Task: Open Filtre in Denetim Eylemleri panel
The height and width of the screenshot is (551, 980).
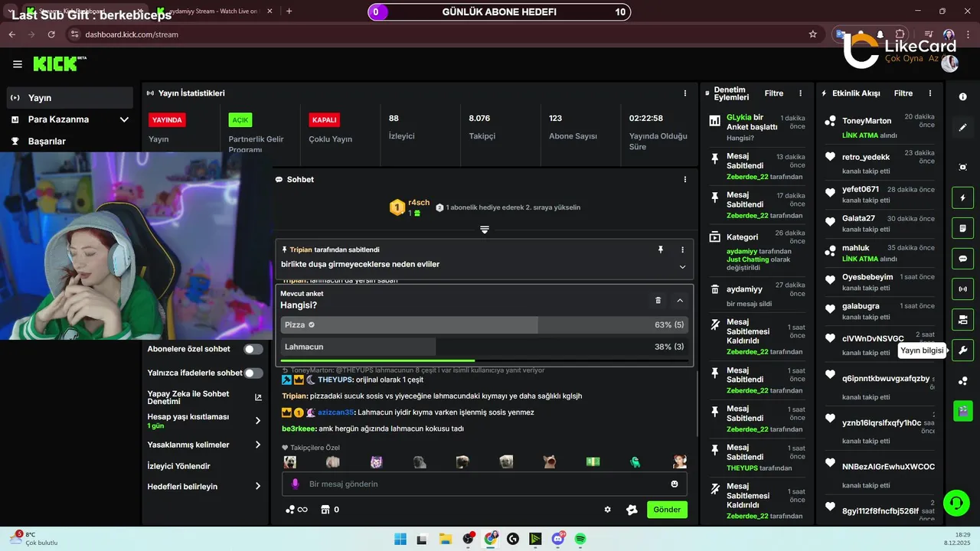Action: pyautogui.click(x=774, y=93)
